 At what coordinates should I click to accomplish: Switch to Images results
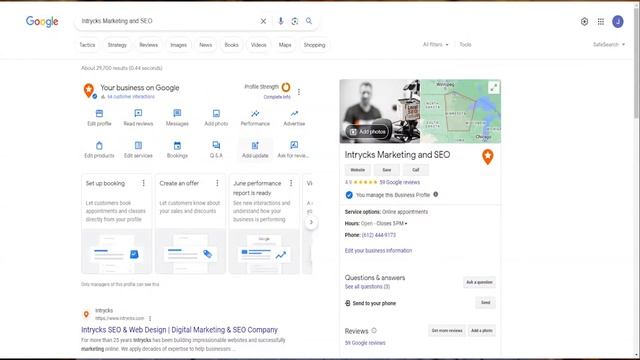(x=178, y=45)
